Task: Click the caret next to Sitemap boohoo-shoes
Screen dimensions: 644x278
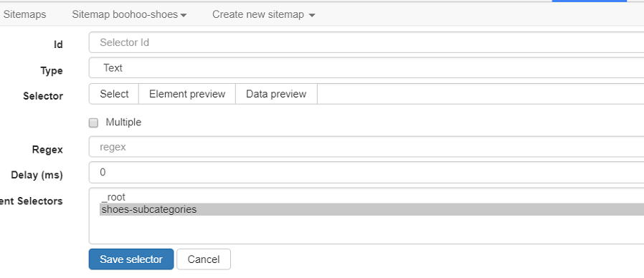Action: (x=184, y=16)
